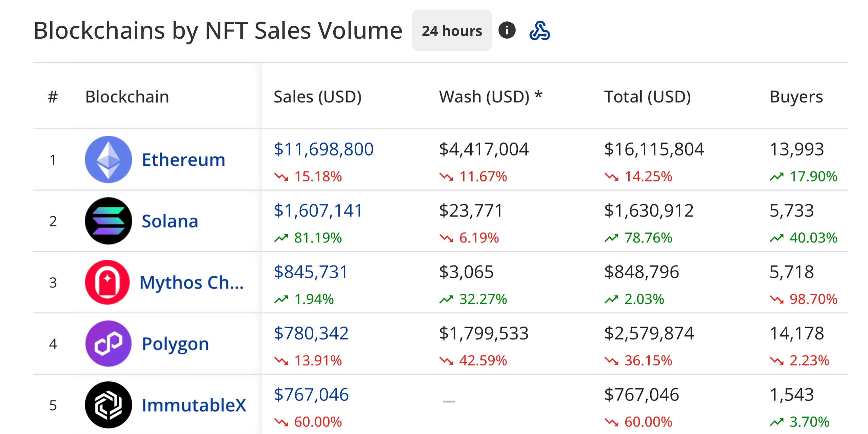Image resolution: width=868 pixels, height=434 pixels.
Task: Click the Polygon logo icon
Action: [108, 343]
